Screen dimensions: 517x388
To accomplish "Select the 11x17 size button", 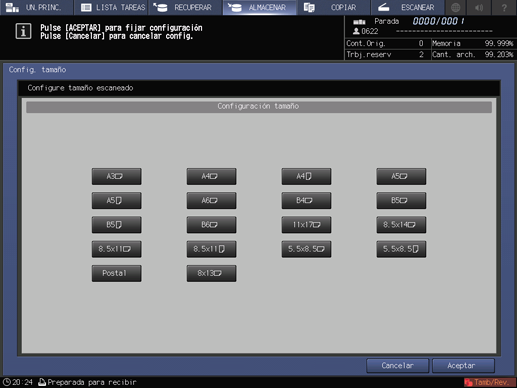I will point(306,225).
